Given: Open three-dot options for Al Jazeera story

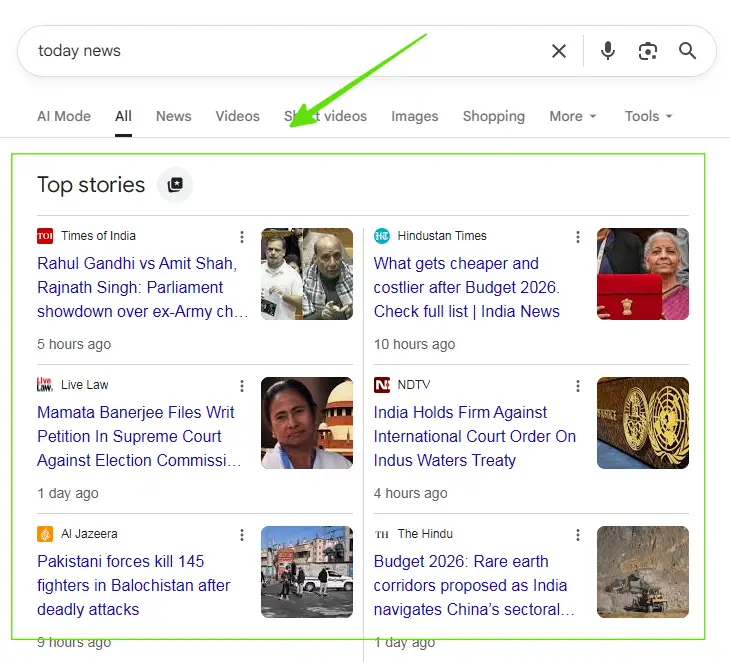Looking at the screenshot, I should point(241,535).
